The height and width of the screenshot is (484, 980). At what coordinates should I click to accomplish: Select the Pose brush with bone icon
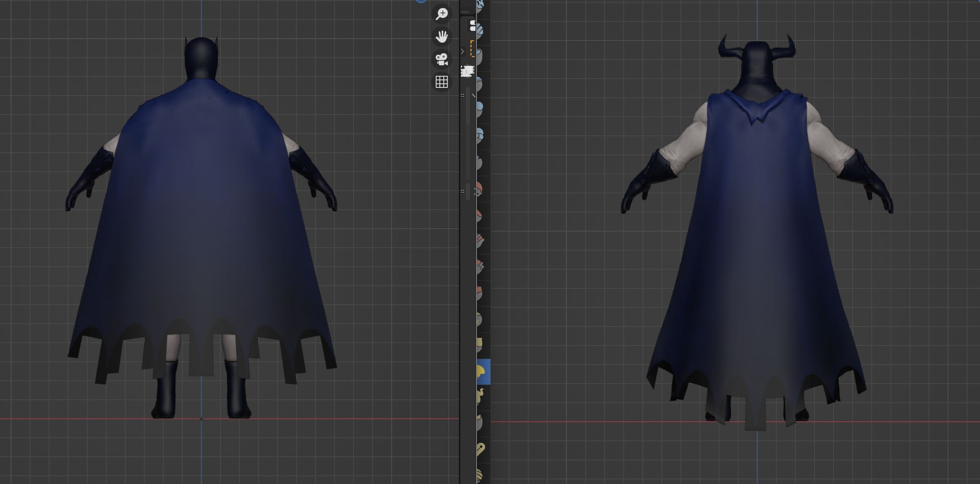coord(480,449)
